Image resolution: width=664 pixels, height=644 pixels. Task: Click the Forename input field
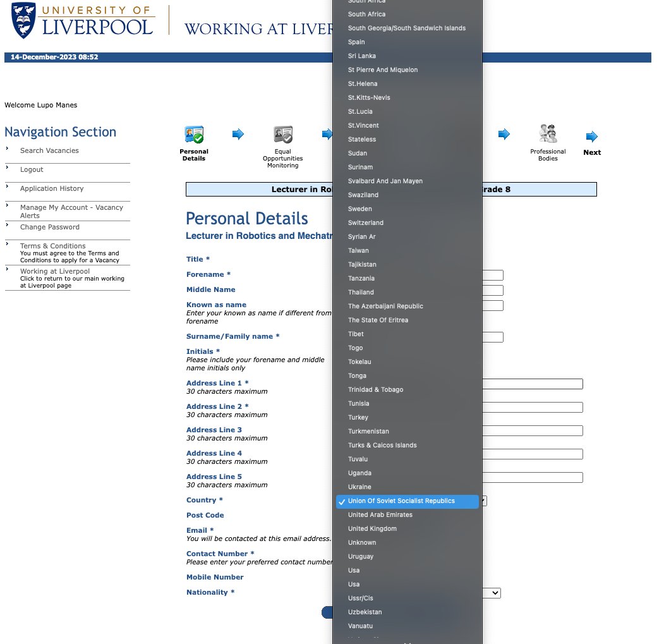tap(493, 276)
